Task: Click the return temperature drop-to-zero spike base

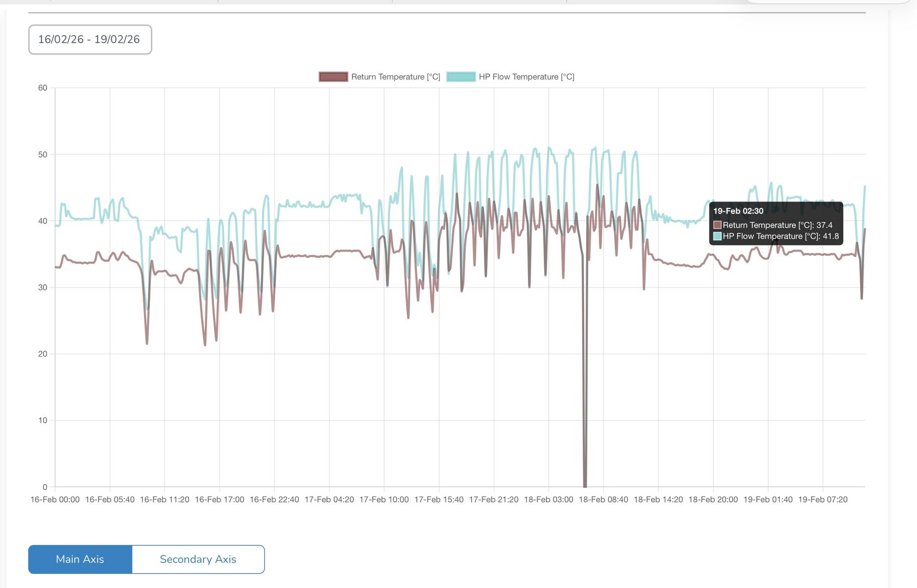Action: click(x=585, y=484)
